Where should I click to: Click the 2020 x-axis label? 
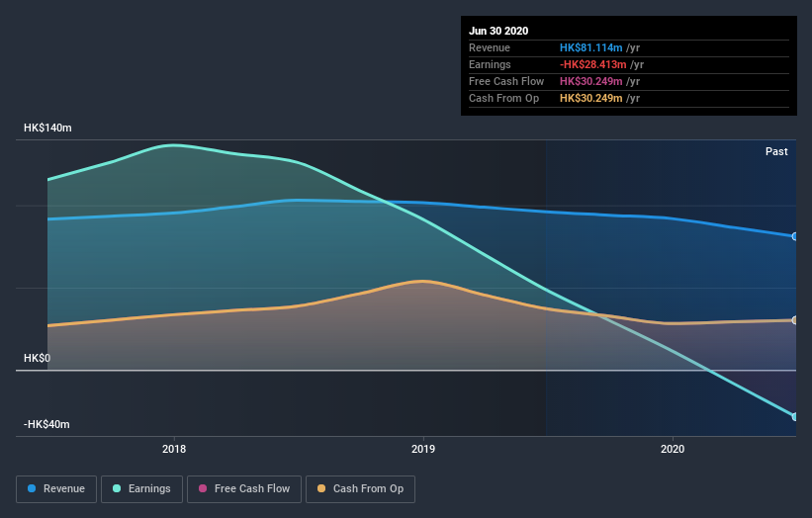pyautogui.click(x=673, y=449)
